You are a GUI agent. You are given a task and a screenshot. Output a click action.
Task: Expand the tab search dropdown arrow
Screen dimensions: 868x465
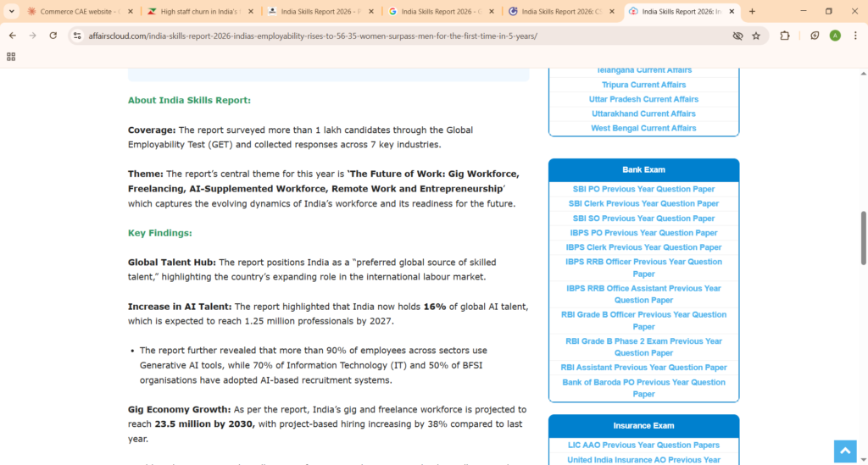coord(12,11)
